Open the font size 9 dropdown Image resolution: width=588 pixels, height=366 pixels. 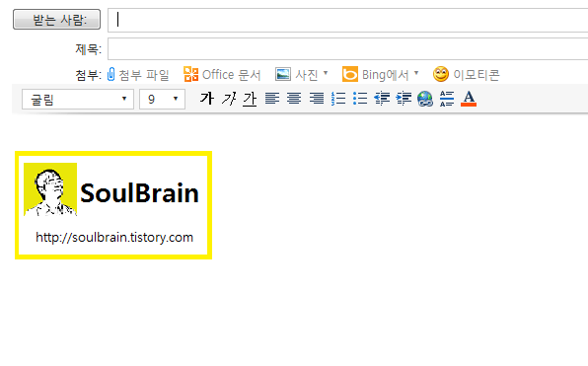coord(163,100)
